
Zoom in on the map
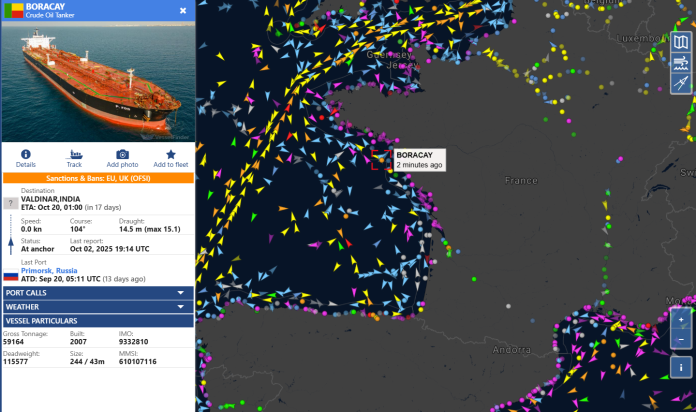click(x=681, y=321)
